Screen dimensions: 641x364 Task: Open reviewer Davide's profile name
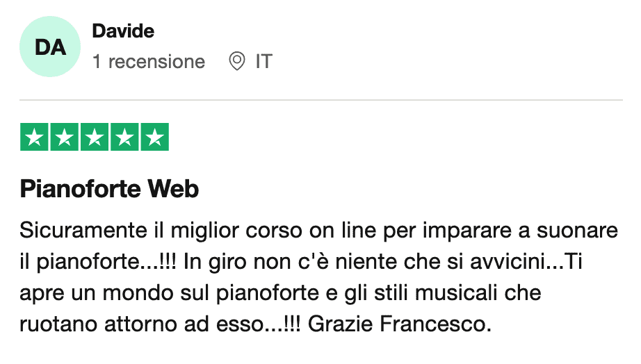(x=123, y=31)
